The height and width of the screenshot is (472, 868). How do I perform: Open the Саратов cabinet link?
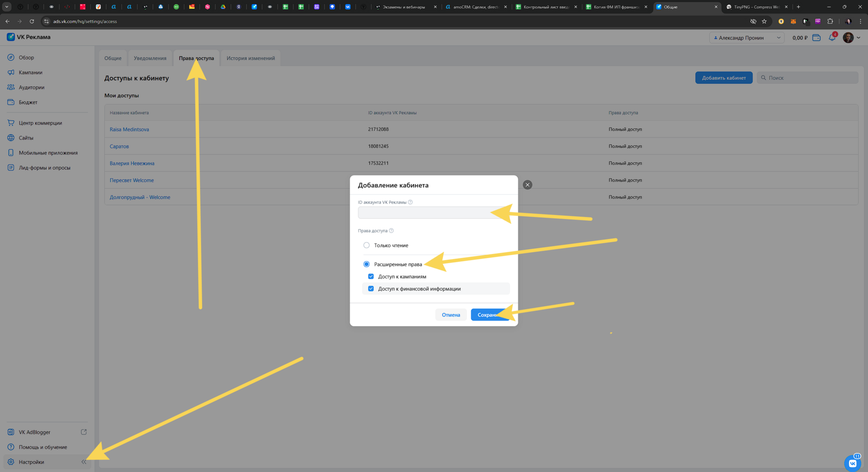coord(119,146)
